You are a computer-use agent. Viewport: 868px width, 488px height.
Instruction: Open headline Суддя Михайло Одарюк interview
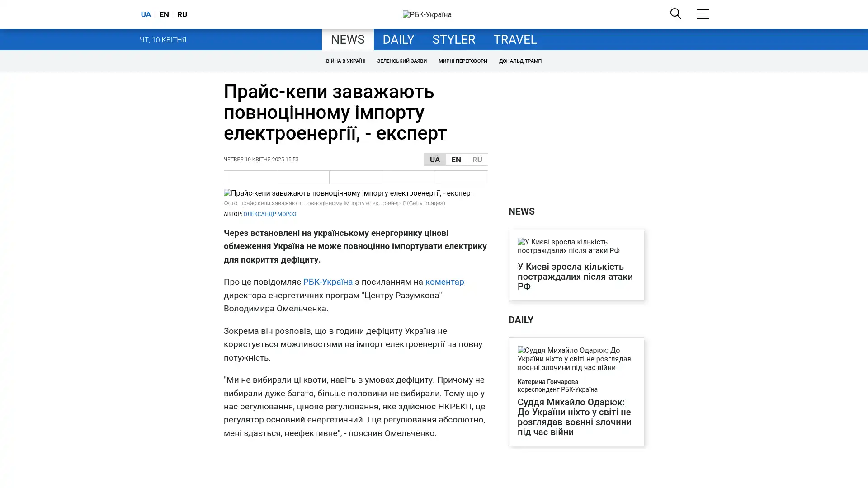pos(575,417)
